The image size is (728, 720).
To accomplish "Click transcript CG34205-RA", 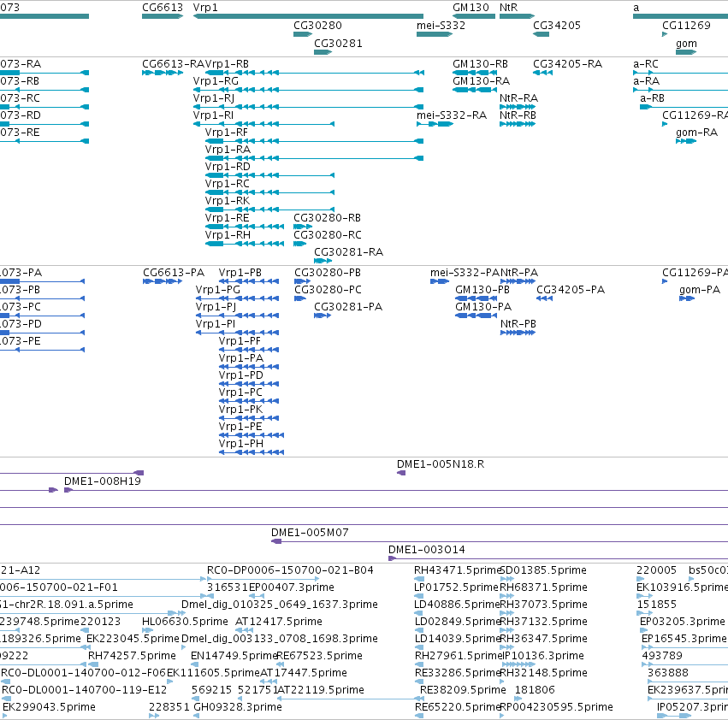I will click(542, 73).
